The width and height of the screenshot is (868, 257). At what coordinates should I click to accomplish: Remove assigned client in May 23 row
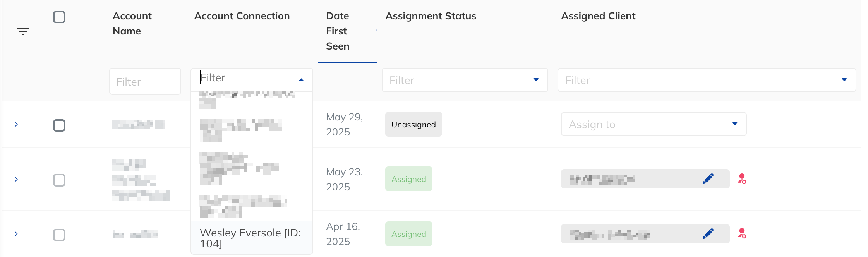(x=742, y=179)
